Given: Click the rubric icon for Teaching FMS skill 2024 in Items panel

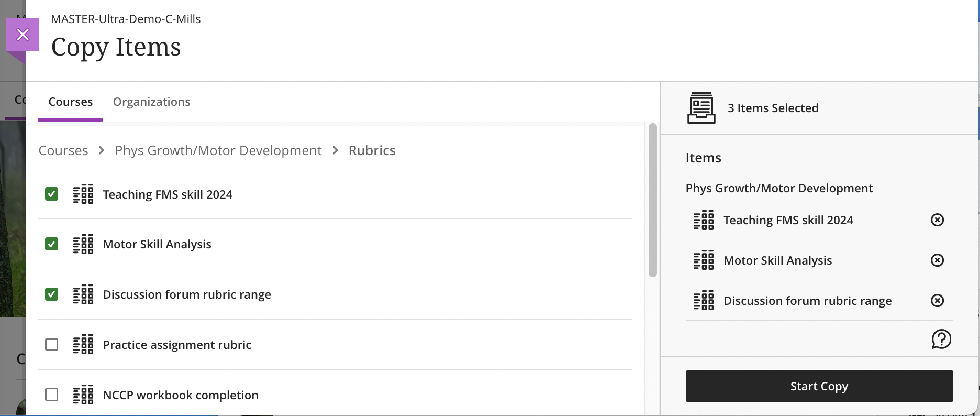Looking at the screenshot, I should click(x=703, y=220).
